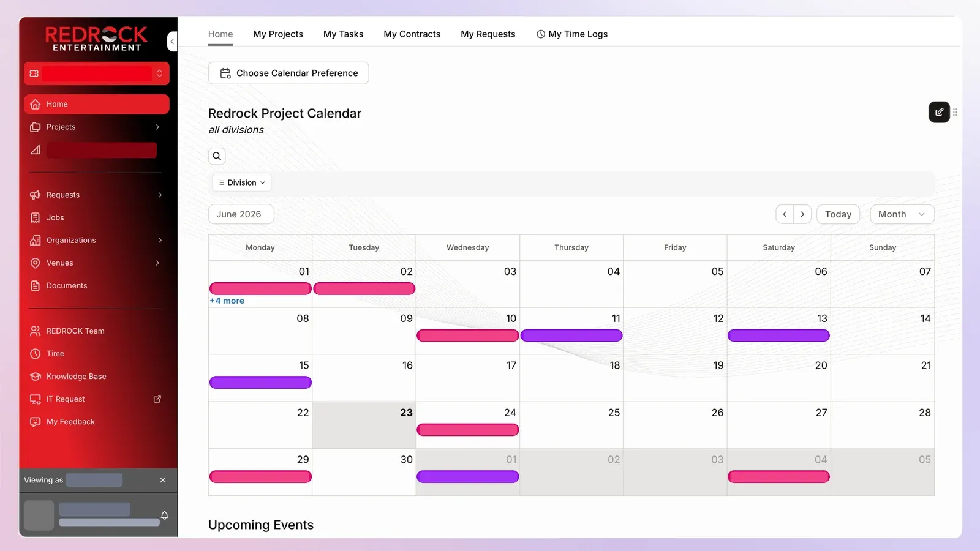Switch to the My Tasks tab
The image size is (980, 551).
coord(343,34)
